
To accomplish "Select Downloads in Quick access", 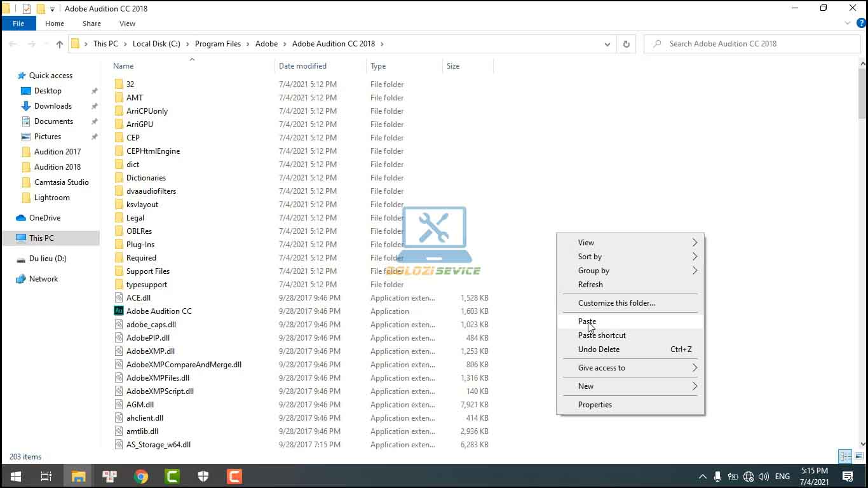I will 53,106.
